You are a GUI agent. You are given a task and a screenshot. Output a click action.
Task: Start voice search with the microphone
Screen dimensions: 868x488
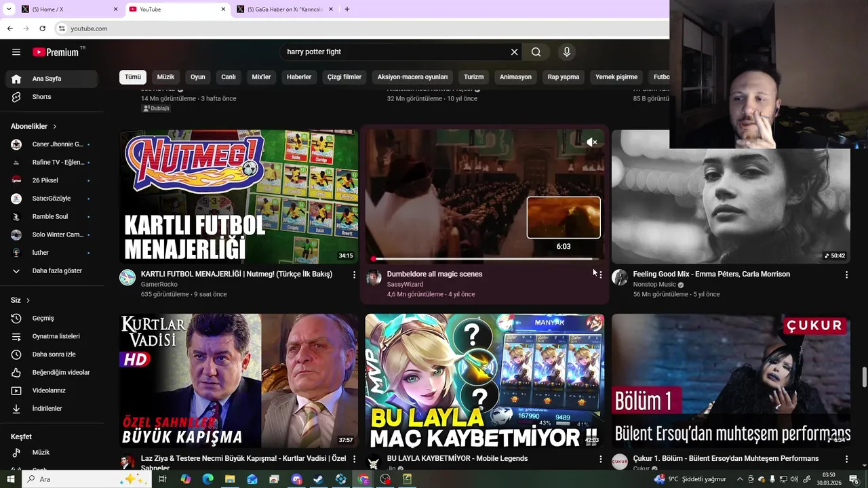point(567,52)
